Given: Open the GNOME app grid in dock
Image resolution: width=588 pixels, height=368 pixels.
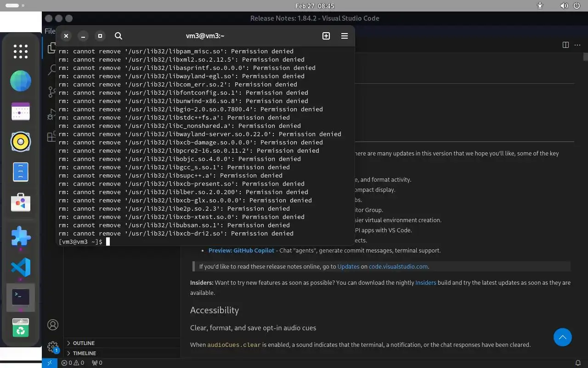Looking at the screenshot, I should 21,52.
